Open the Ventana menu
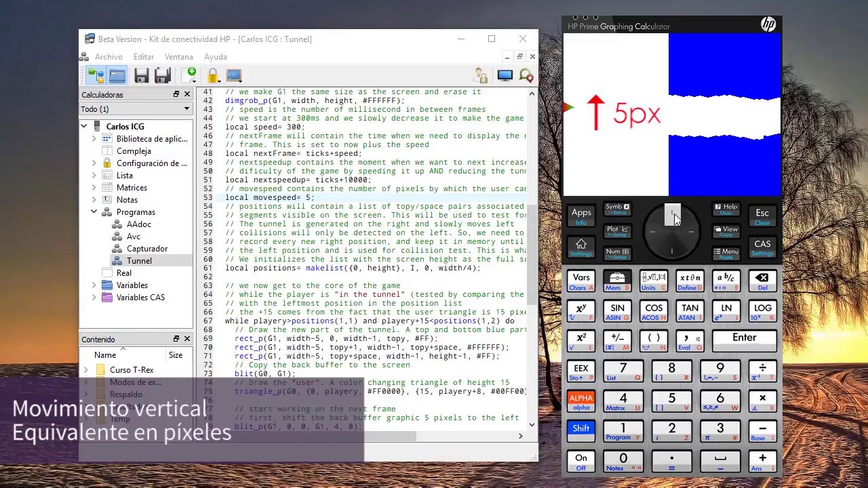Screen dimensions: 868x488 click(x=179, y=57)
